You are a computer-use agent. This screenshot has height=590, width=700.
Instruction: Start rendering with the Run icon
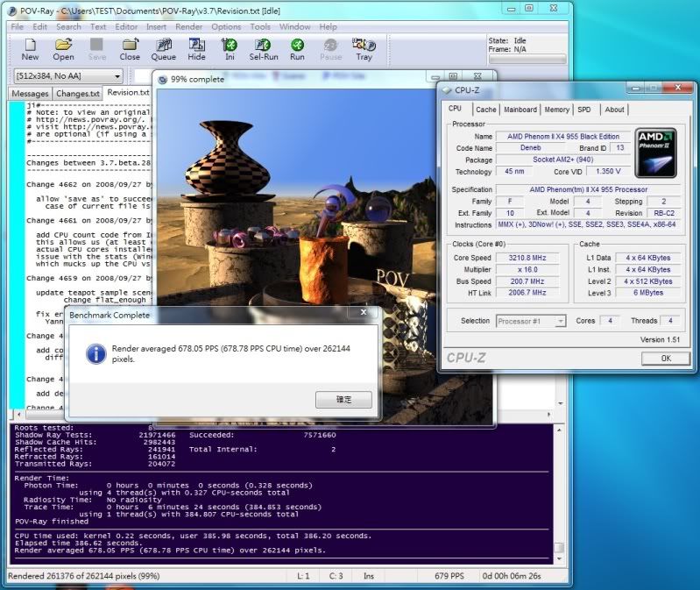(297, 49)
